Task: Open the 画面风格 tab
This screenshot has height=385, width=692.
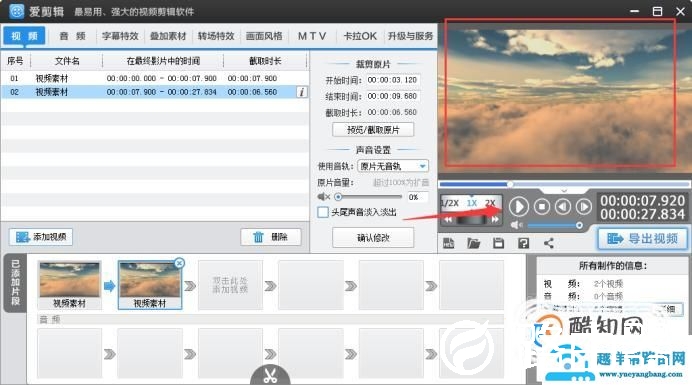Action: 264,36
